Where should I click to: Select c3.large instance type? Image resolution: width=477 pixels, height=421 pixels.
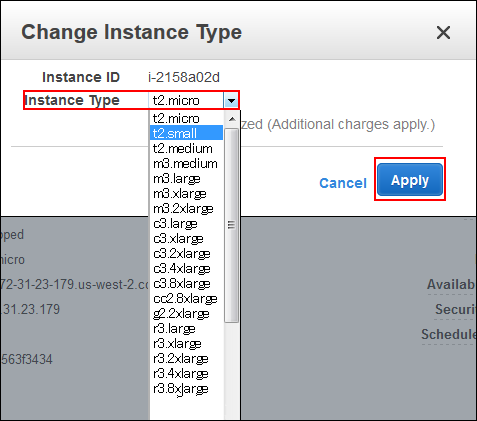pyautogui.click(x=186, y=223)
